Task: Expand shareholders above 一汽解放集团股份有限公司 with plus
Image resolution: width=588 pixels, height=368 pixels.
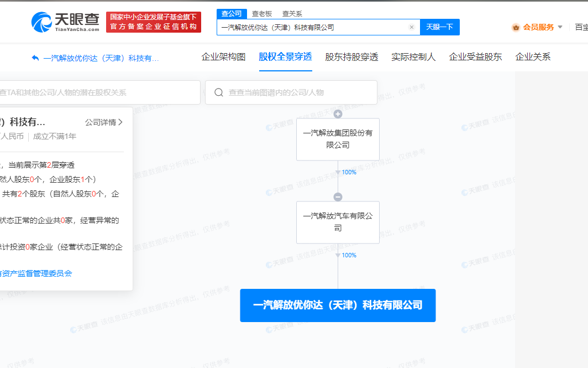Action: 338,114
